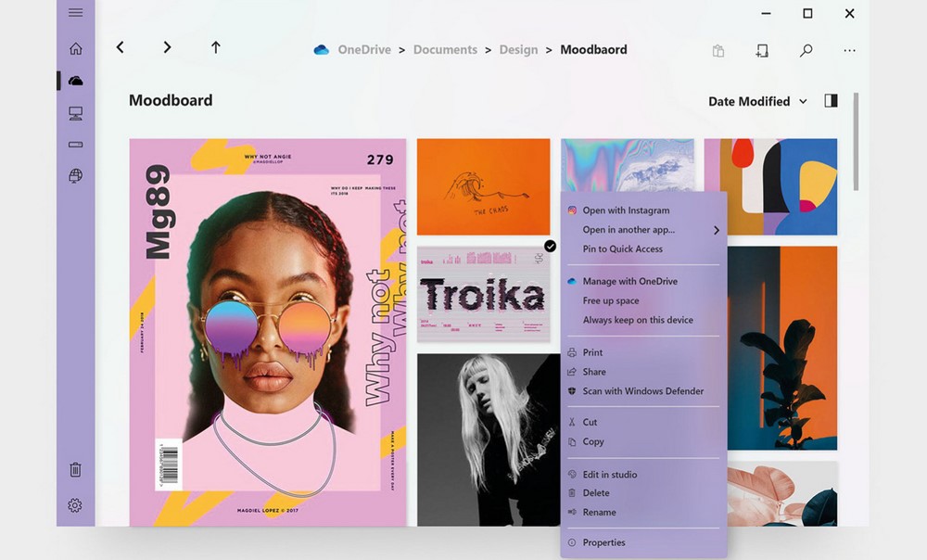Toggle the preview pane layout icon
Screen dimensions: 927x560
(832, 100)
